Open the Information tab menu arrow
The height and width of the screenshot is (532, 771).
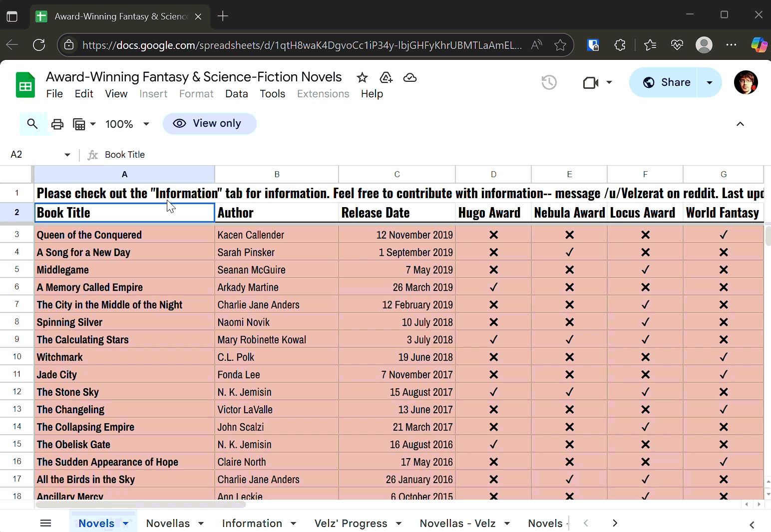coord(294,524)
